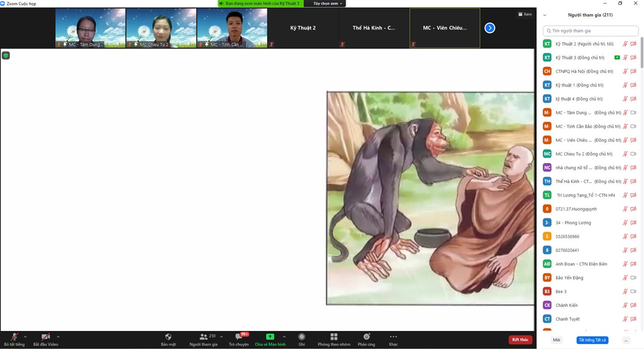Open Bảo mật security shield options
The image size is (644, 349).
pyautogui.click(x=169, y=339)
